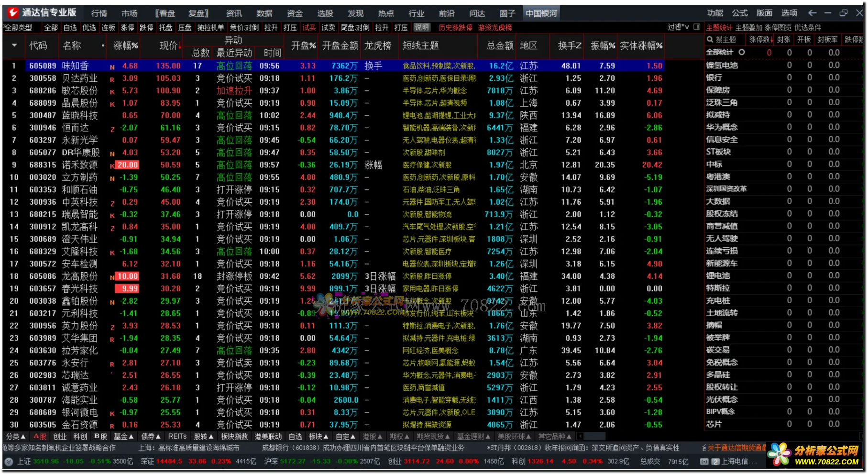
Task: Expand the 美股环球 bottom tab menu
Action: pyautogui.click(x=514, y=436)
